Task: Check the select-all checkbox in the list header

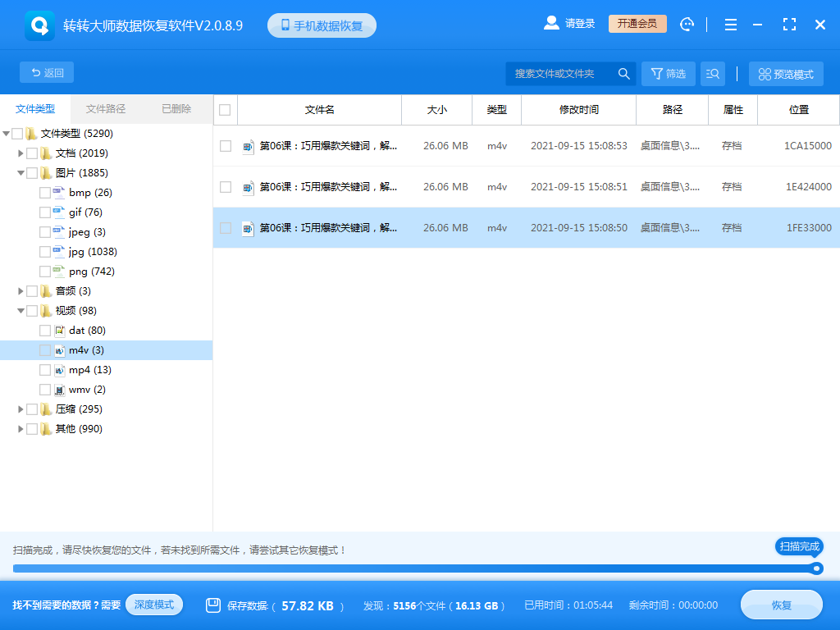Action: [224, 109]
